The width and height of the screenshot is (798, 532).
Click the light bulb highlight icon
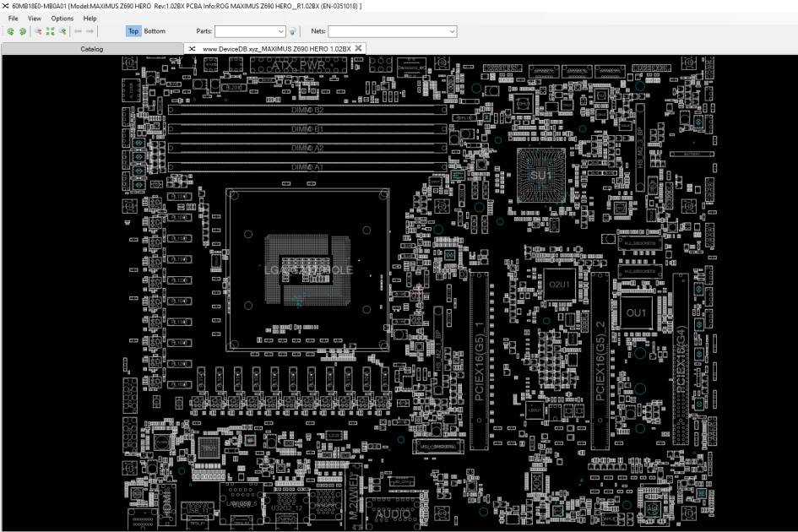click(293, 31)
